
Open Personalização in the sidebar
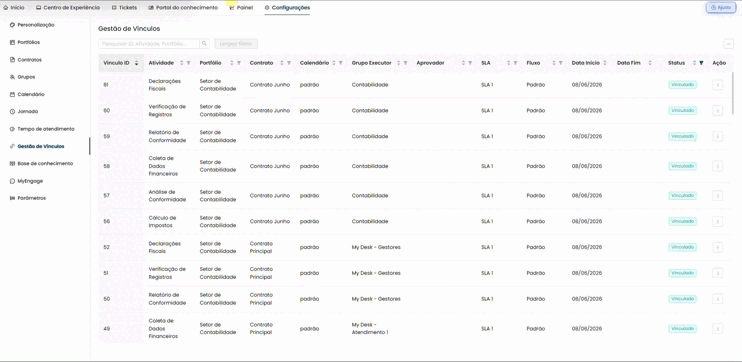point(32,25)
